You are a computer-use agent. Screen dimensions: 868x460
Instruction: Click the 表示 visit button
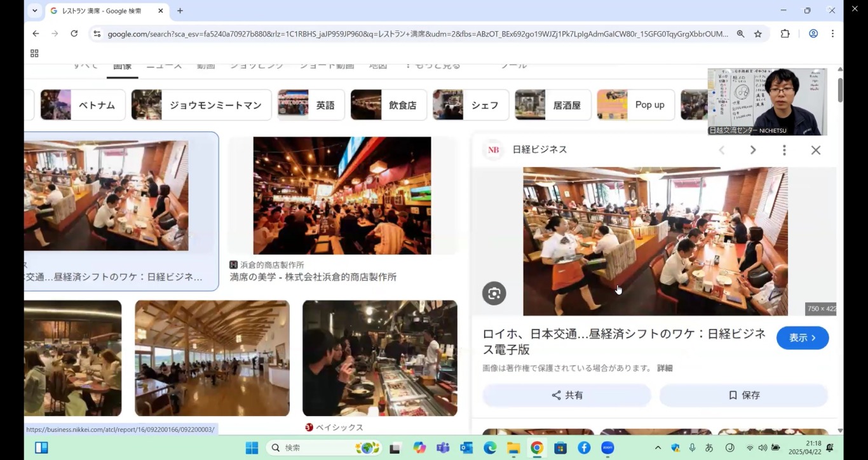pos(802,338)
